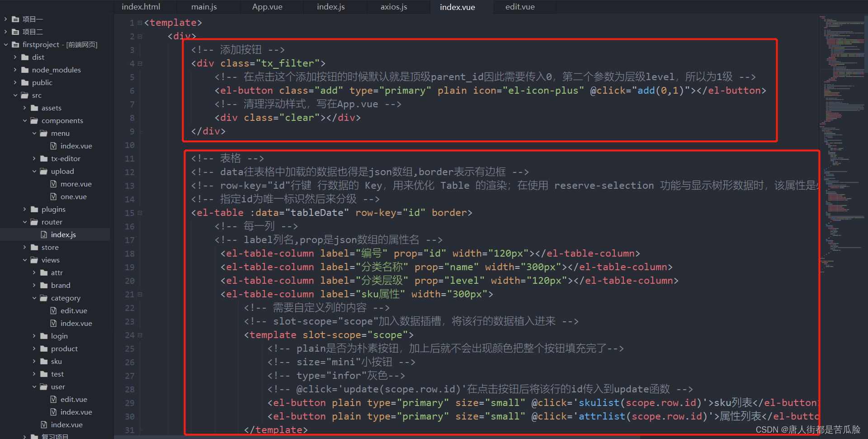Screen dimensions: 868x439
Task: Expand the public folder chevron
Action: [x=15, y=82]
